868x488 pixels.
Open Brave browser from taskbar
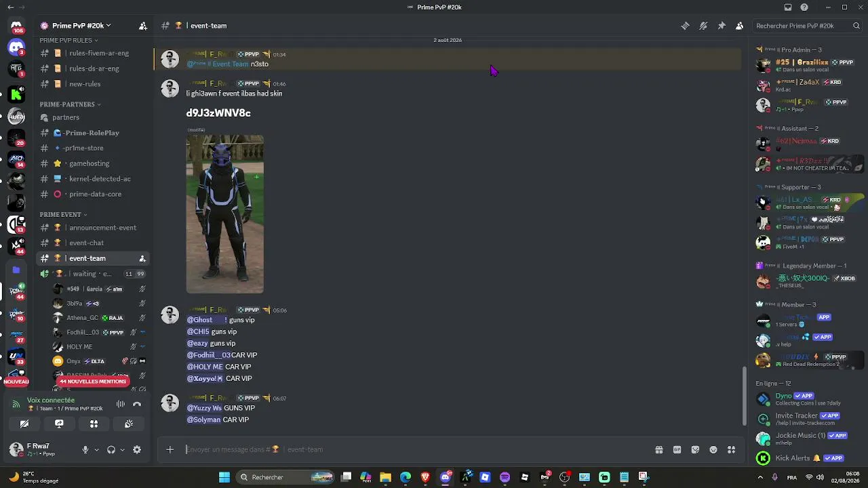(425, 477)
